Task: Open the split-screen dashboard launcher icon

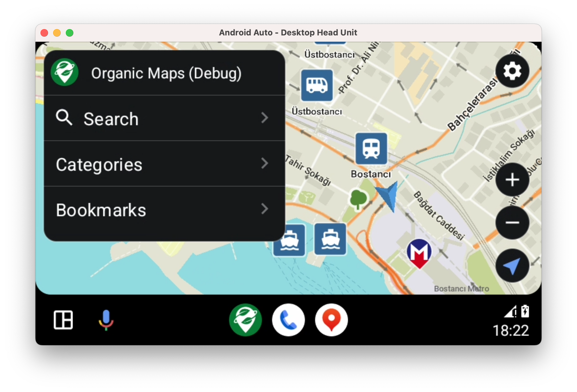Action: (63, 320)
